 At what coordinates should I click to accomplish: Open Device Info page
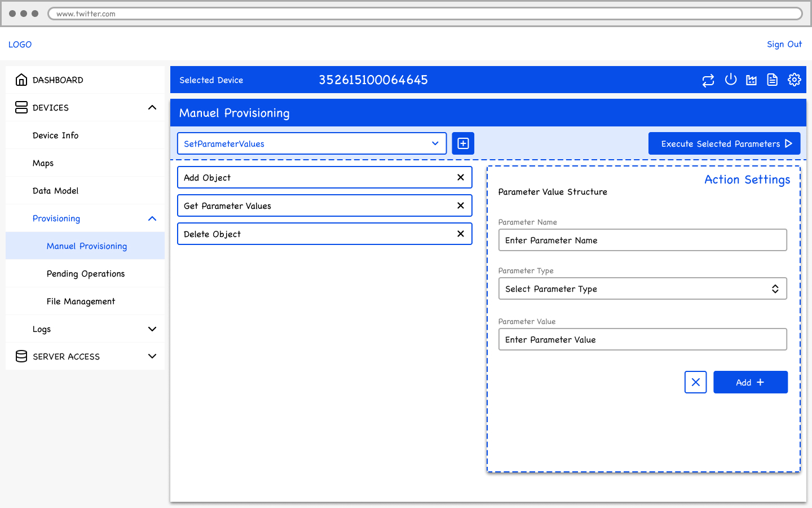click(x=85, y=135)
